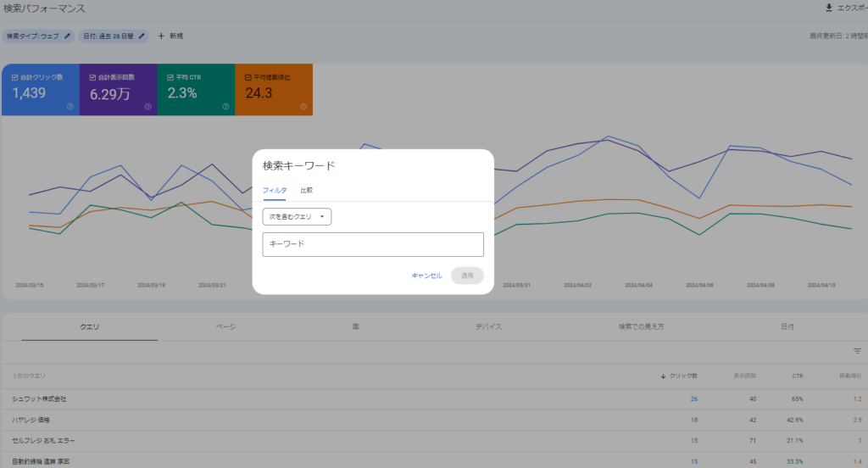
Task: Click the 検索キーワード dialog title
Action: coord(299,165)
